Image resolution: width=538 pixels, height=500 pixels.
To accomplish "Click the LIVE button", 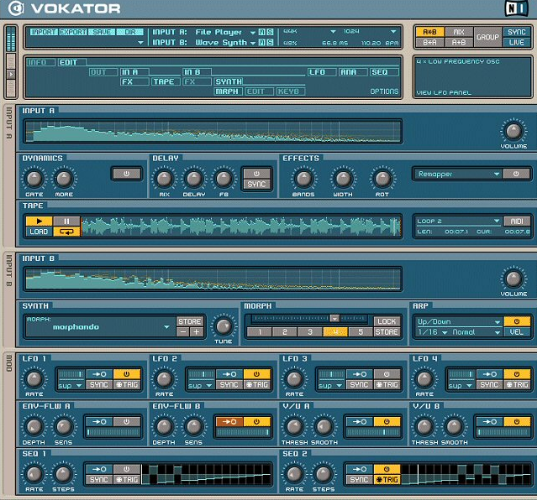I will (516, 43).
